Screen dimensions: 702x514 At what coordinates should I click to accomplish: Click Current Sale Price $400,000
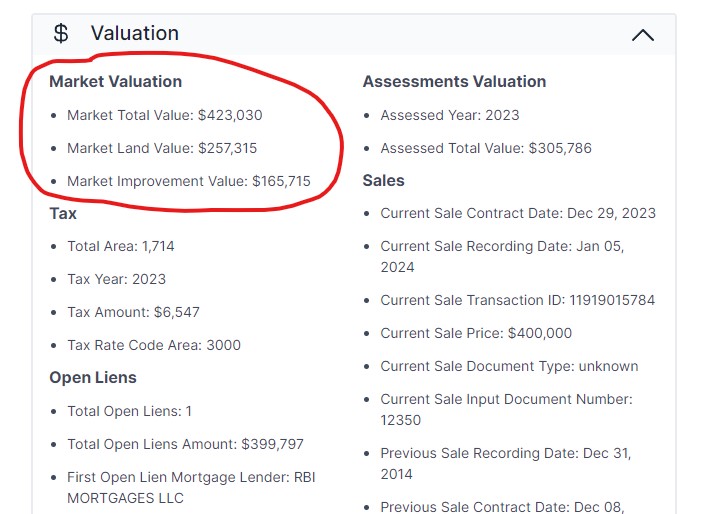[476, 333]
